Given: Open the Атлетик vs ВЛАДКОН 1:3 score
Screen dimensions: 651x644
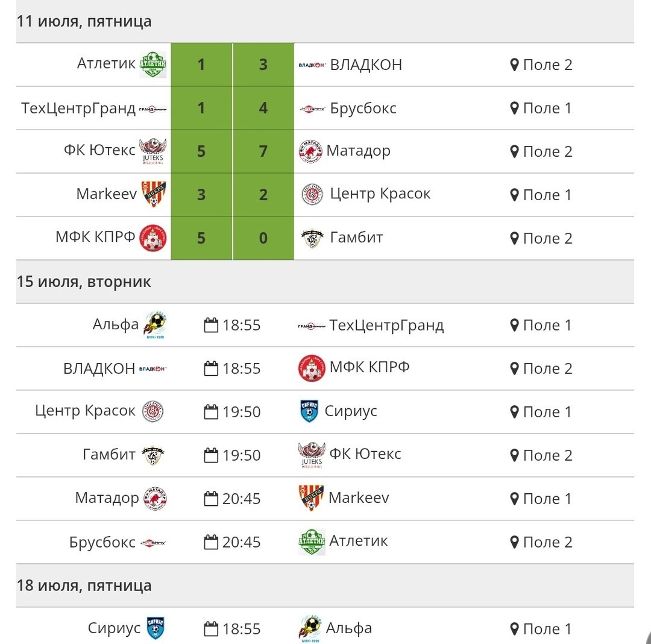Looking at the screenshot, I should point(233,65).
